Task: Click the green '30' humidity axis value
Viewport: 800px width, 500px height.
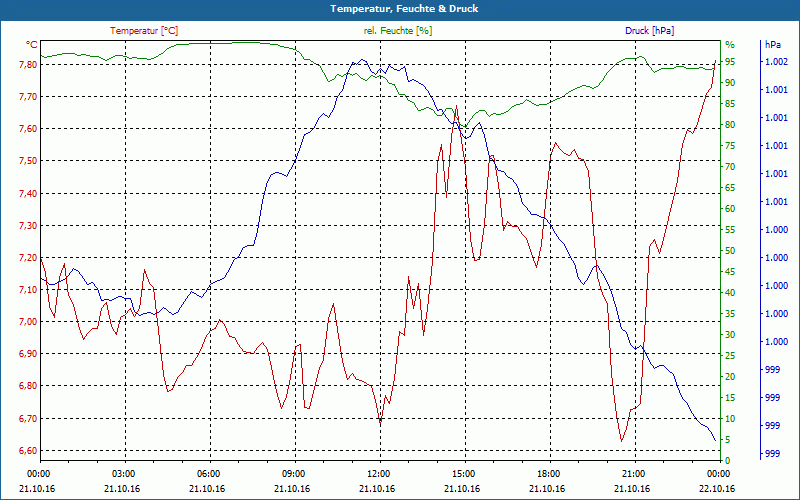Action: click(730, 335)
